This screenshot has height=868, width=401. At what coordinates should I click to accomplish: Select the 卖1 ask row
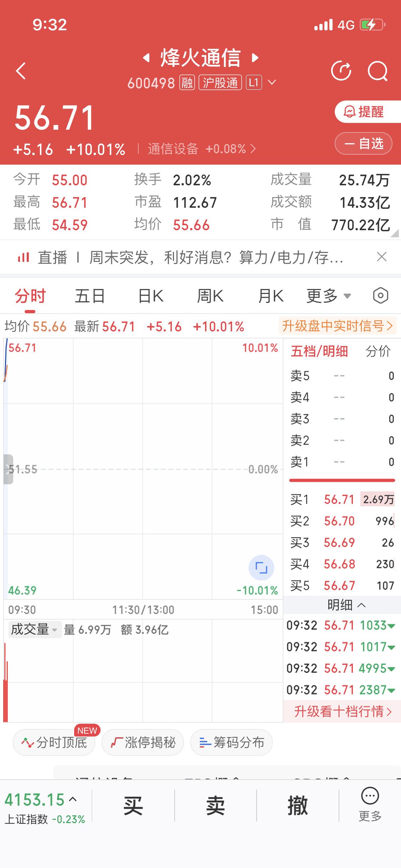342,462
